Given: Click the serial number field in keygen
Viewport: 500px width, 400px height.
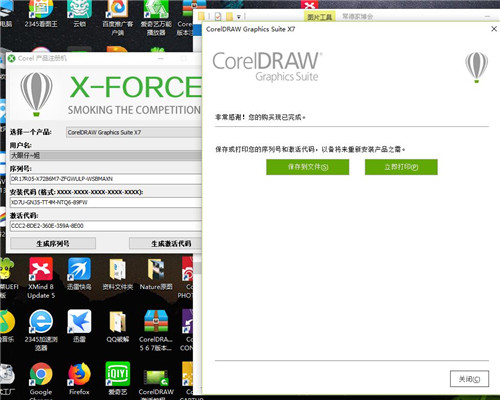Looking at the screenshot, I should pyautogui.click(x=106, y=179).
